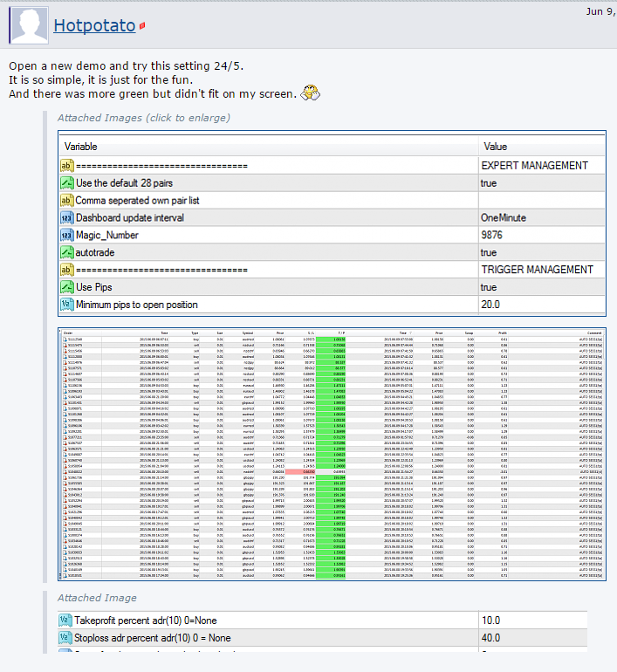The height and width of the screenshot is (672, 617).
Task: Click the green icon beside Use Pips
Action: coord(67,287)
